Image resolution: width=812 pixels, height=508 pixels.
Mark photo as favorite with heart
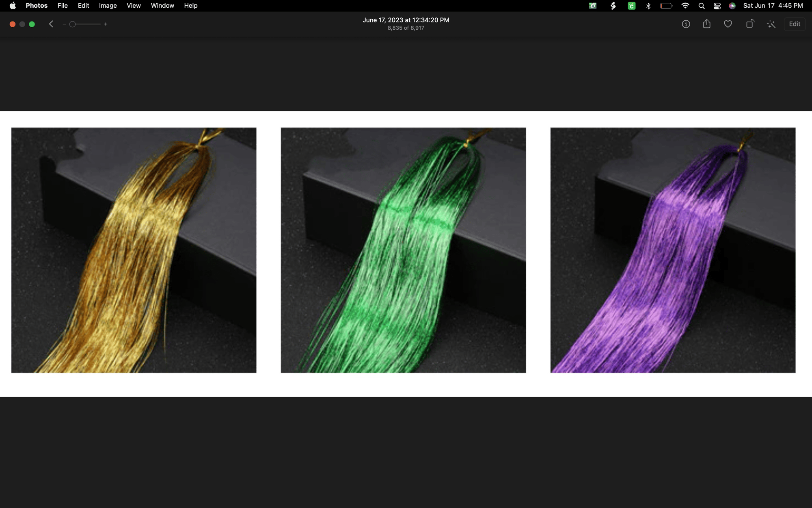tap(728, 24)
